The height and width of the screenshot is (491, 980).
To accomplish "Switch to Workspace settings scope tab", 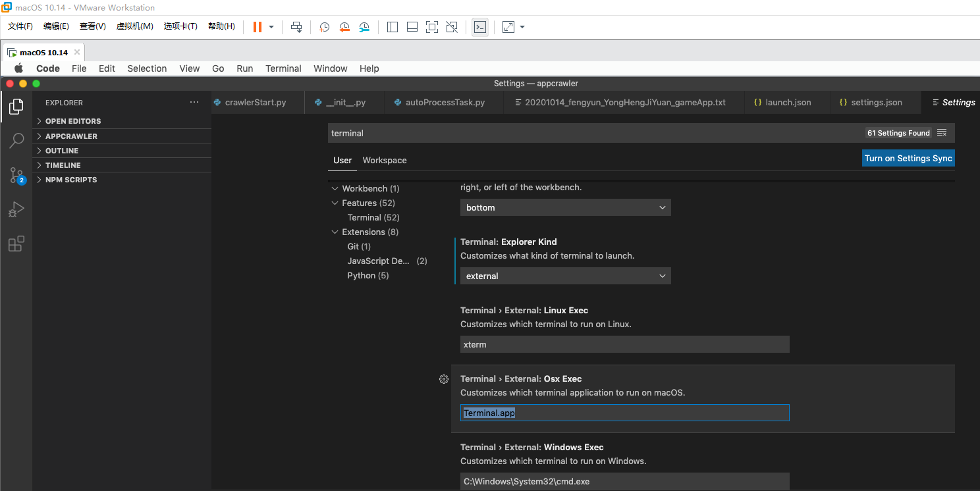I will (x=385, y=161).
